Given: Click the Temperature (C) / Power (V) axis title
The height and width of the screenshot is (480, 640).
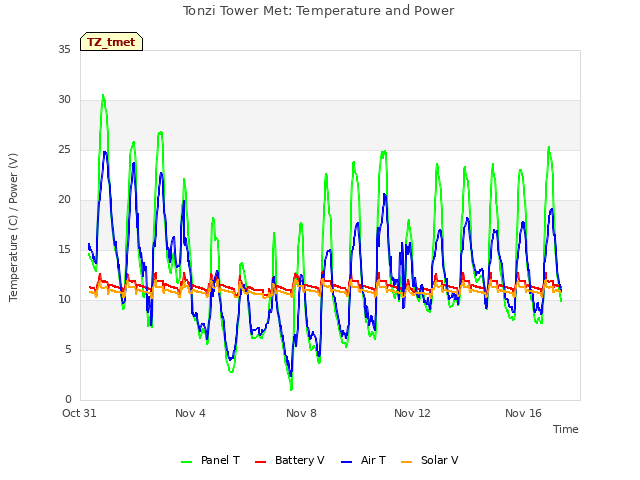Looking at the screenshot, I should tap(13, 227).
